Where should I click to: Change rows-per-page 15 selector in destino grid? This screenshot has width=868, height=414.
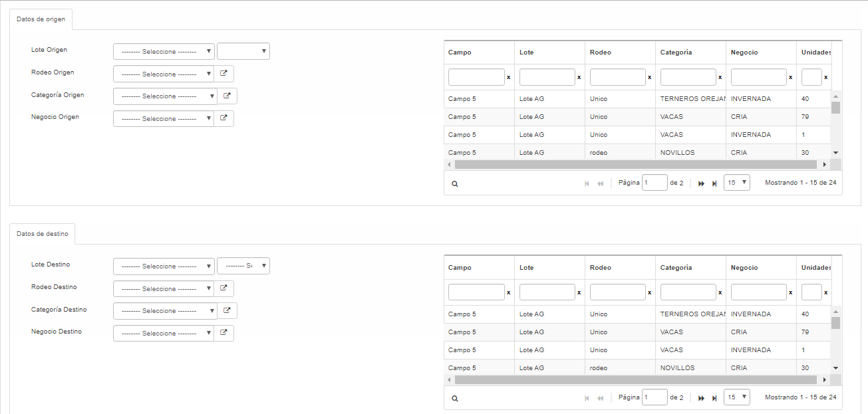pos(736,397)
